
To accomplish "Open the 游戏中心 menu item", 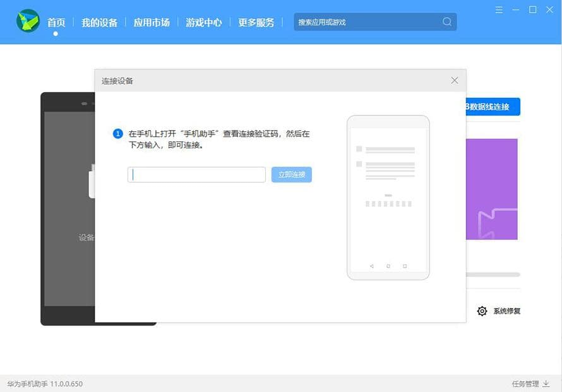I will [203, 21].
